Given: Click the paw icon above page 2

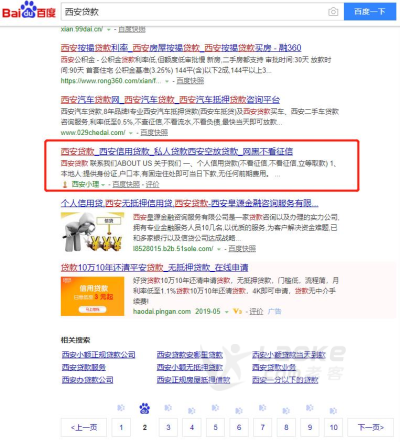Looking at the screenshot, I should [x=144, y=408].
